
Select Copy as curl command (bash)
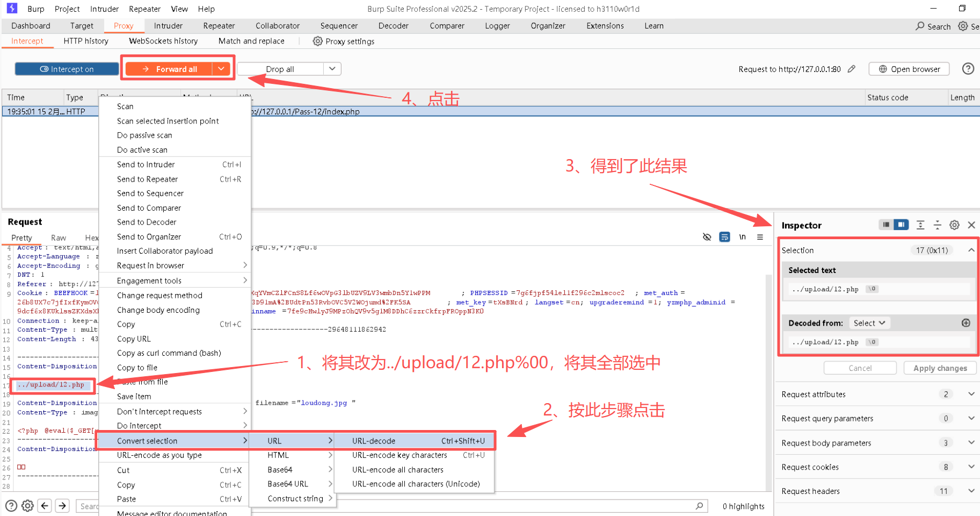(x=175, y=353)
